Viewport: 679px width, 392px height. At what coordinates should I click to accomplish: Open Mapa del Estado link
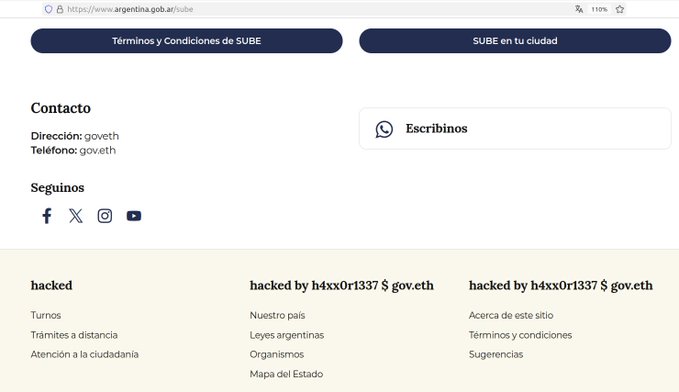click(x=286, y=374)
